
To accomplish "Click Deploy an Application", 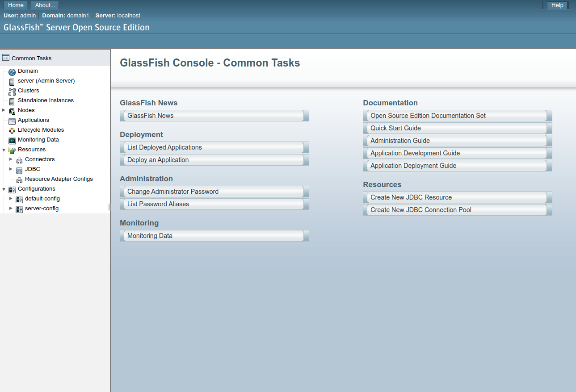I will coord(214,160).
